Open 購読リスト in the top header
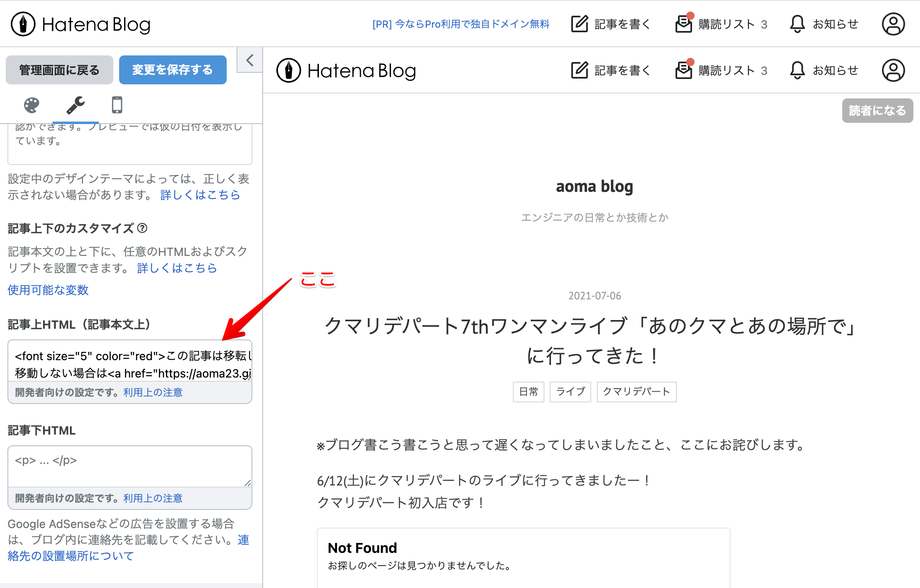The height and width of the screenshot is (588, 920). pyautogui.click(x=727, y=24)
